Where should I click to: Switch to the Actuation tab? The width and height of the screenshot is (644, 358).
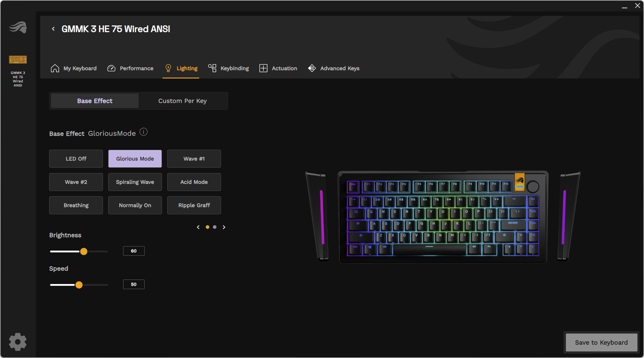(x=278, y=68)
